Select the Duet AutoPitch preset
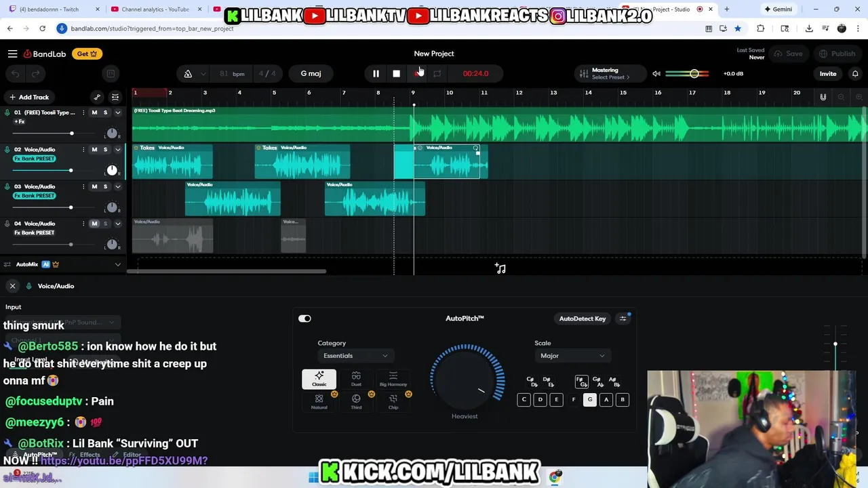This screenshot has width=868, height=488. click(x=356, y=379)
